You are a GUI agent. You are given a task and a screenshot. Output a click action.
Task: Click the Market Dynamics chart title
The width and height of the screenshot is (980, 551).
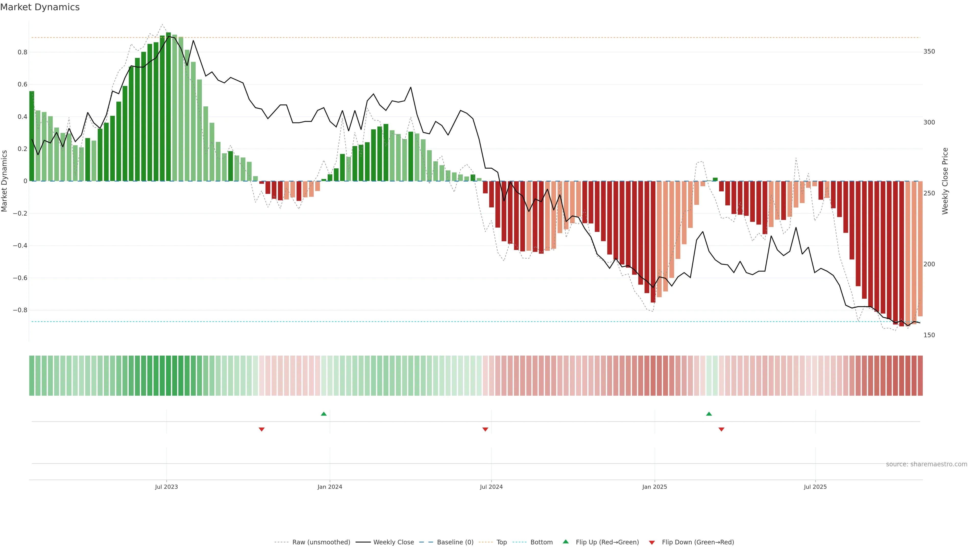tap(40, 7)
